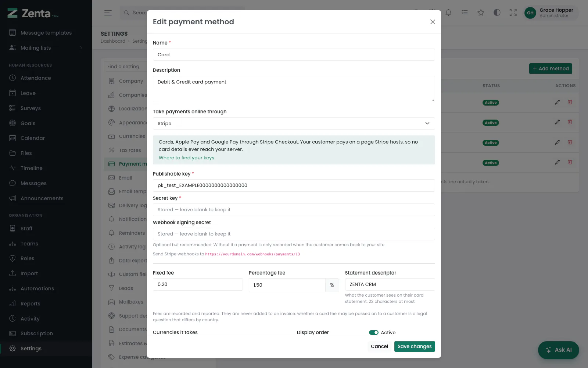Select Reminders settings item
This screenshot has height=368, width=588.
[x=126, y=233]
